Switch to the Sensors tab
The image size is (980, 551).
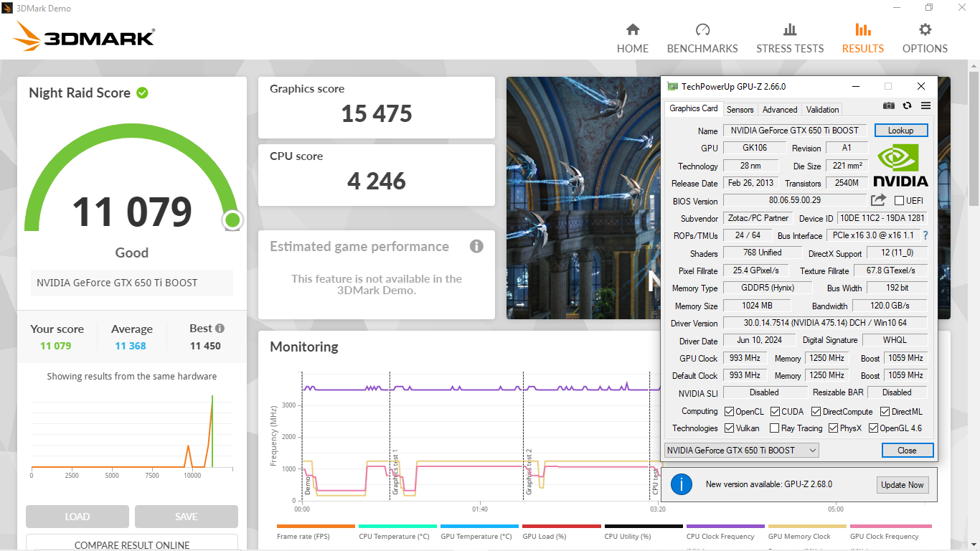[x=740, y=110]
